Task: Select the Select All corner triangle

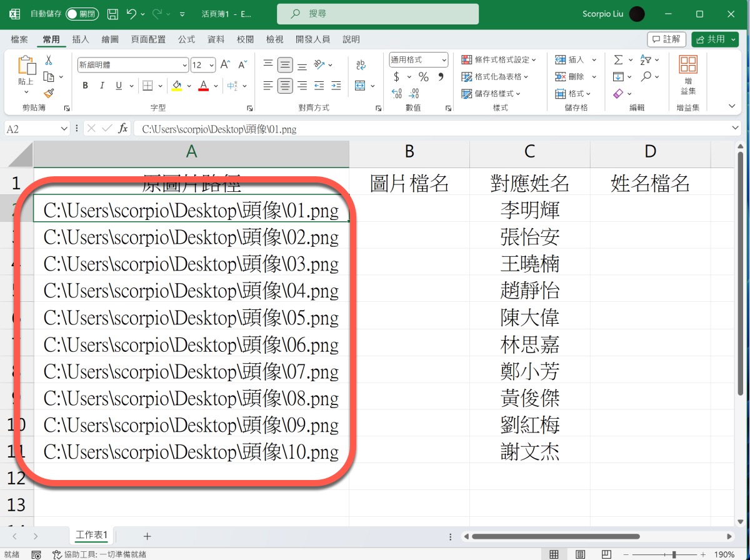Action: tap(17, 154)
